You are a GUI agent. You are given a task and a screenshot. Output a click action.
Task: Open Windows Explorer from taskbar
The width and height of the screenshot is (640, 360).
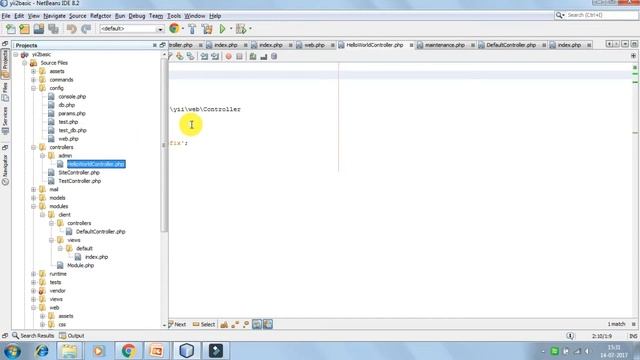[69, 351]
